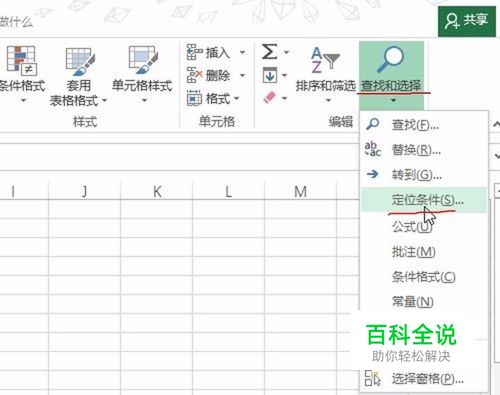Click the arrow icon beside 转到(G)
The image size is (500, 395).
[373, 174]
